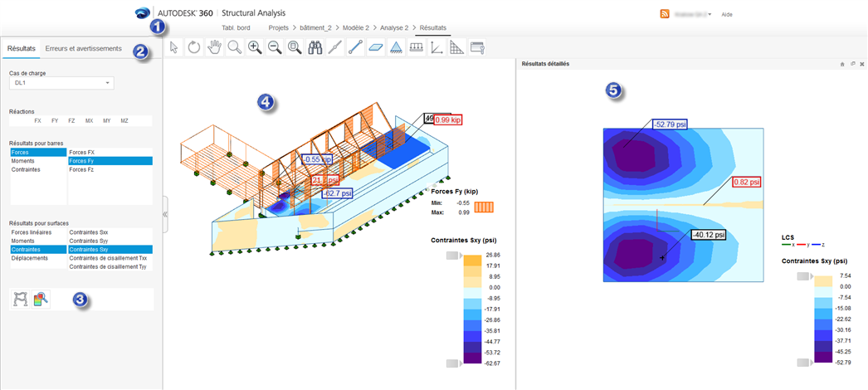The width and height of the screenshot is (868, 390).
Task: Undock the Résultats détaillés panel
Action: coord(852,64)
